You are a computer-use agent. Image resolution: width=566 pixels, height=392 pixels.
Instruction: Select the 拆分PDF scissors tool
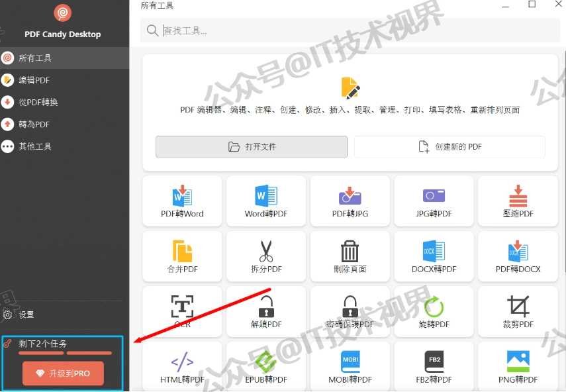266,256
